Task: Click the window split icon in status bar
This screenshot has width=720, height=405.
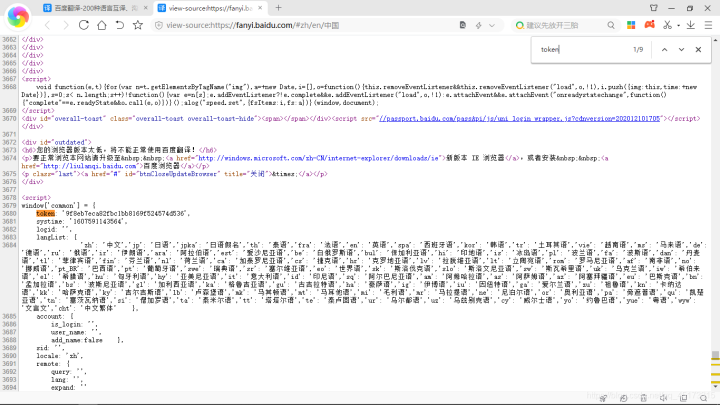Action: (684, 398)
